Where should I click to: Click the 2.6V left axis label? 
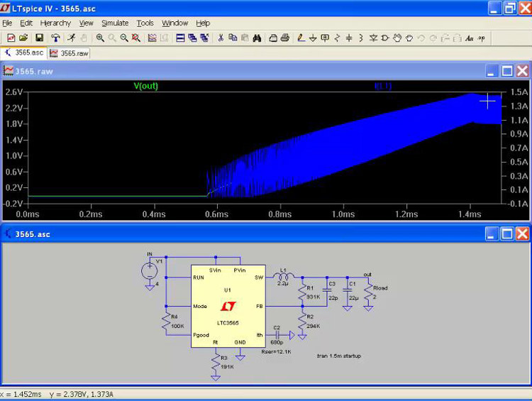(x=14, y=92)
